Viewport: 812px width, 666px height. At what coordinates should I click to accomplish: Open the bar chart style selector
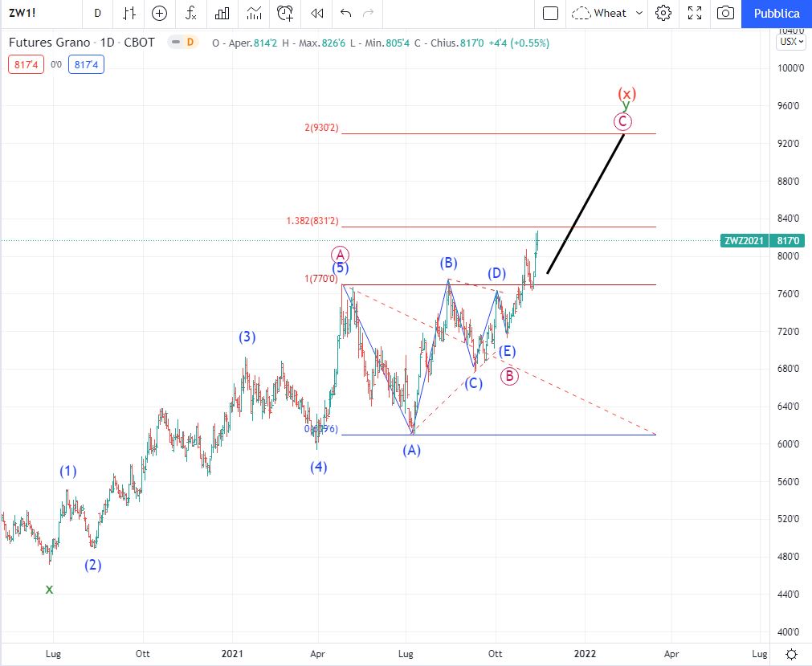(129, 14)
